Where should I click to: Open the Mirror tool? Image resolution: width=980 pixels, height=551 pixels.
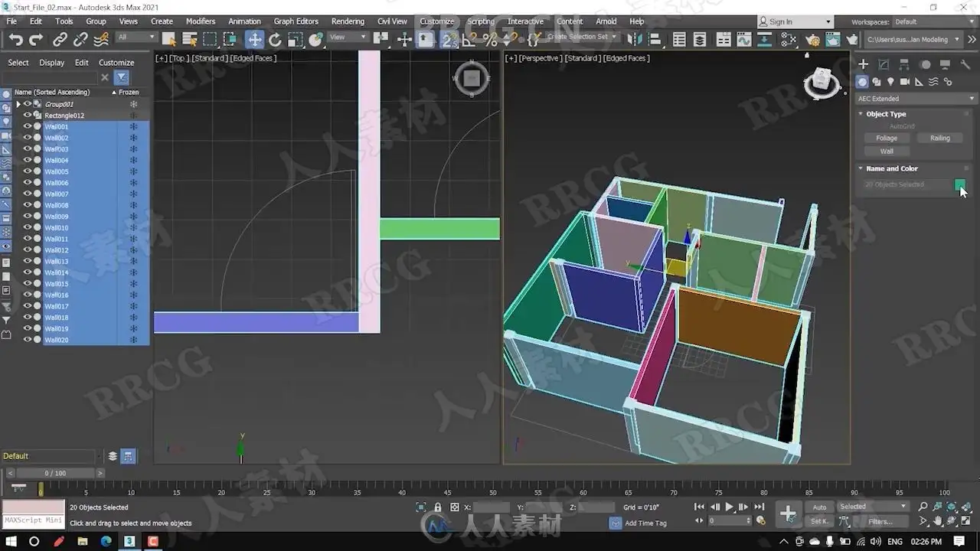click(635, 40)
